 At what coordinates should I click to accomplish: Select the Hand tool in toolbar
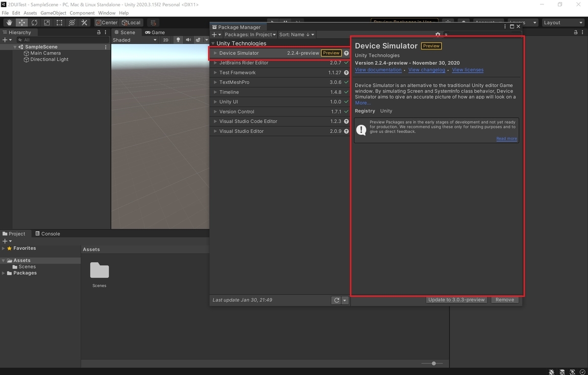(x=9, y=23)
